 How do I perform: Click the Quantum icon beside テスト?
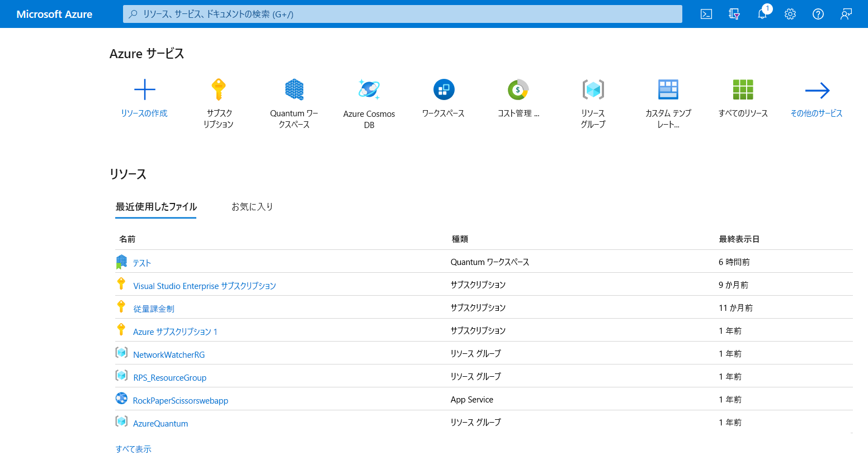pyautogui.click(x=121, y=262)
